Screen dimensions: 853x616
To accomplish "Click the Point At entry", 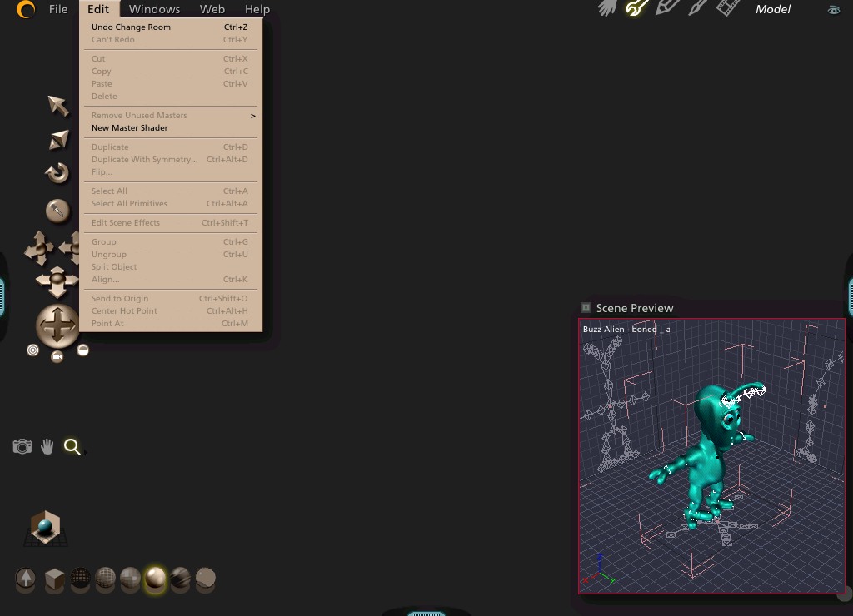I will tap(170, 324).
